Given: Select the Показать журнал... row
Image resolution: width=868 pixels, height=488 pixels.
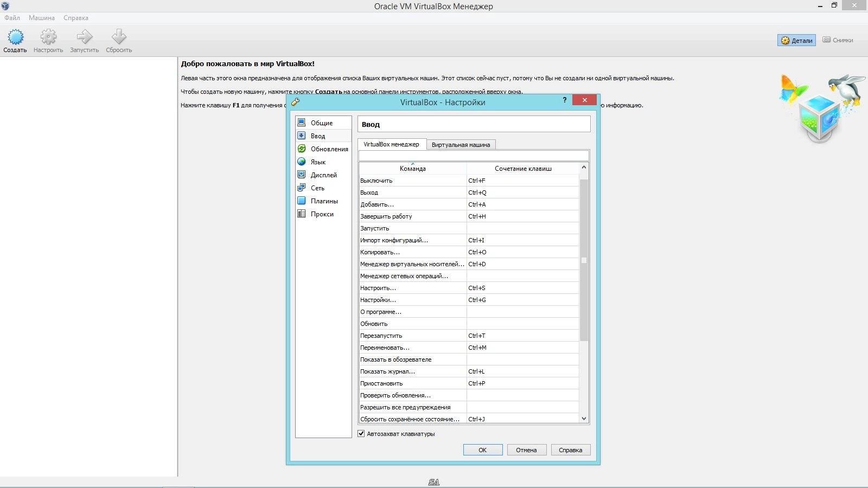Looking at the screenshot, I should tap(469, 371).
